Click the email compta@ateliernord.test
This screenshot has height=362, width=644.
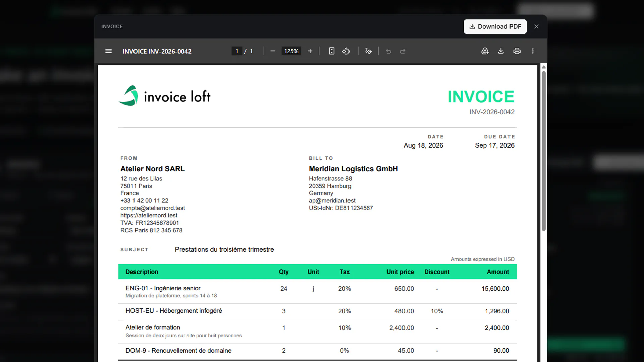pos(153,208)
